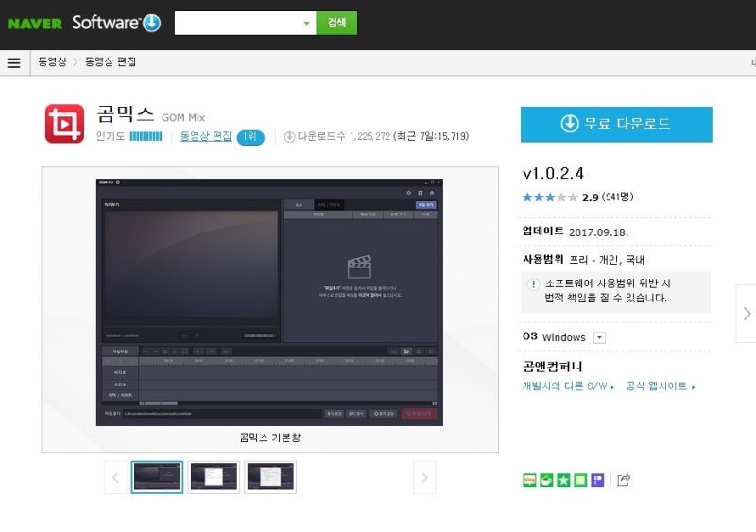Click the warning exclamation icon
Viewport: 756px width, 532px height.
coord(533,284)
